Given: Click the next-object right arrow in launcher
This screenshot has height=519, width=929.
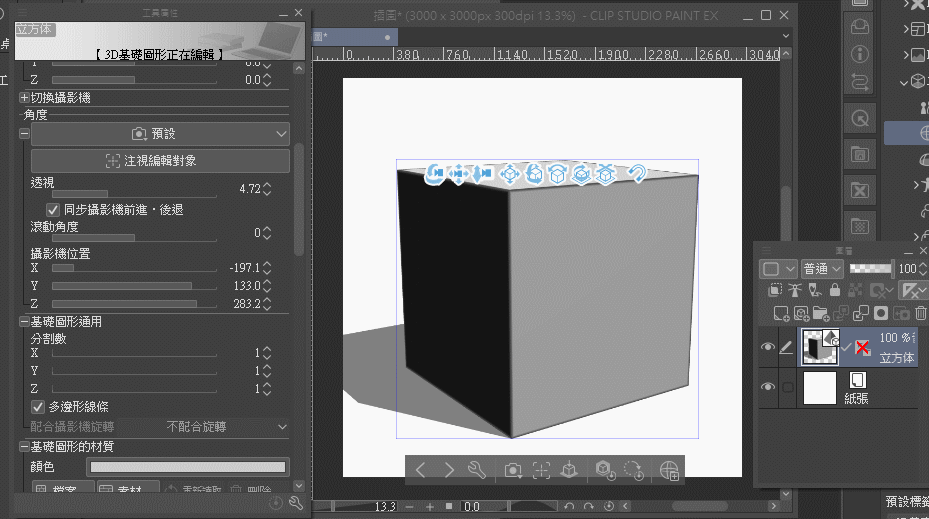Looking at the screenshot, I should pyautogui.click(x=449, y=470).
